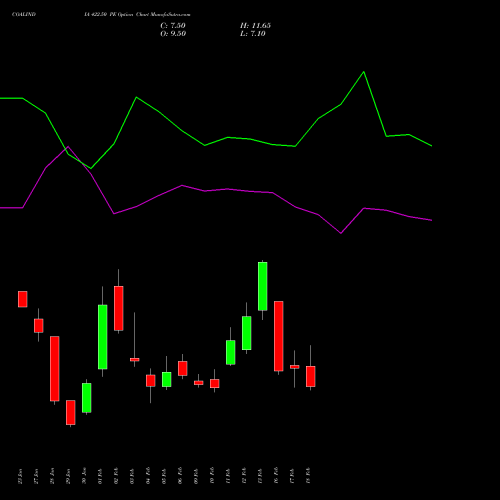Select the 10 Feb date label
Image resolution: width=500 pixels, height=500 pixels.
click(x=212, y=476)
